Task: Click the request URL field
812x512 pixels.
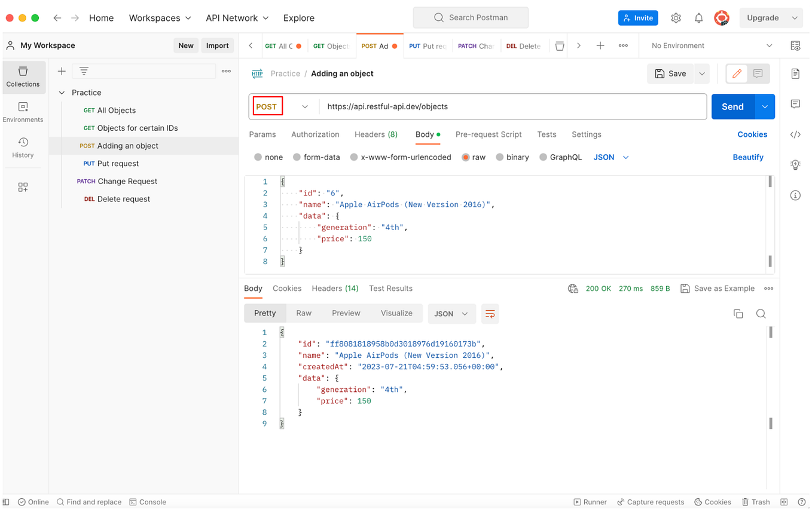Action: pyautogui.click(x=513, y=106)
